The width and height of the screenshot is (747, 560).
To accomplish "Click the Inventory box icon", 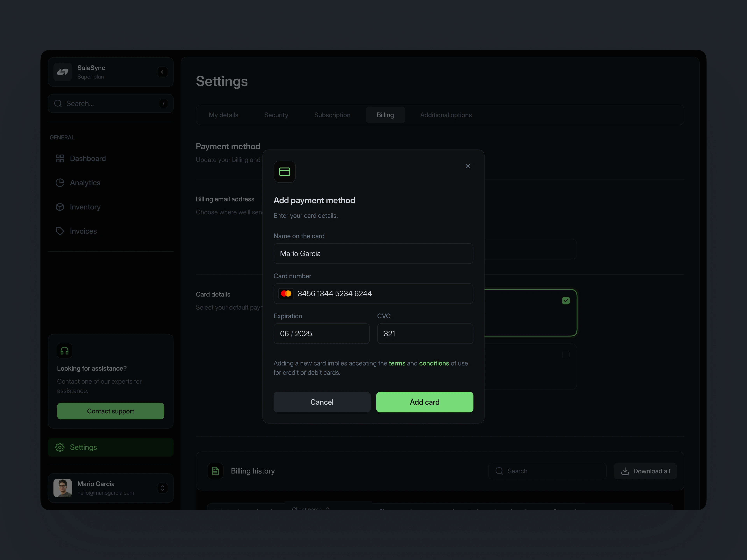I will (x=60, y=207).
